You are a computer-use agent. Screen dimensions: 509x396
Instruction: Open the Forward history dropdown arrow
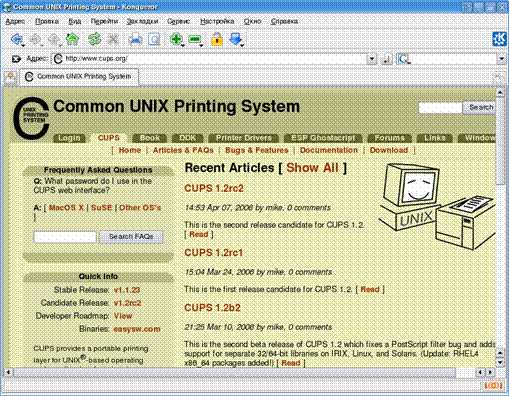(42, 45)
